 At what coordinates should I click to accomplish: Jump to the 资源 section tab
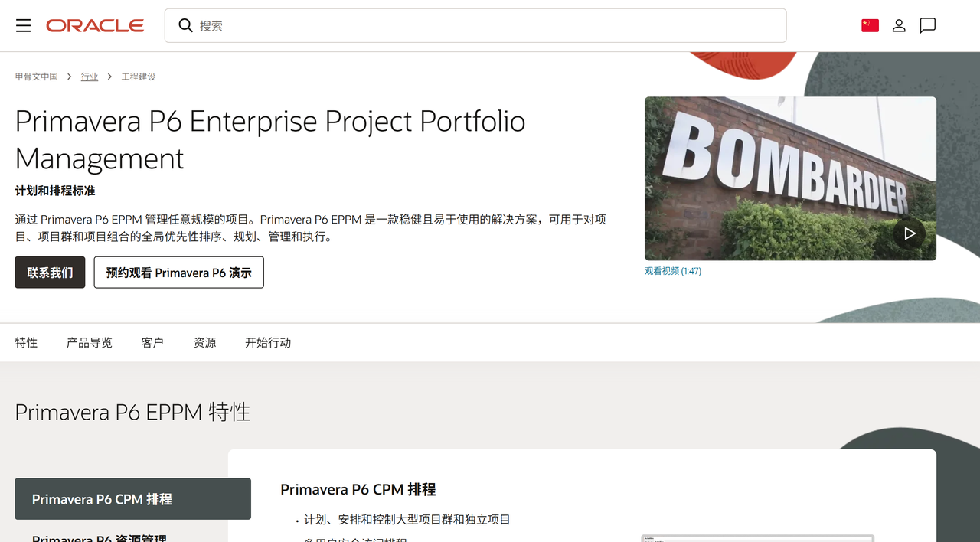point(204,343)
